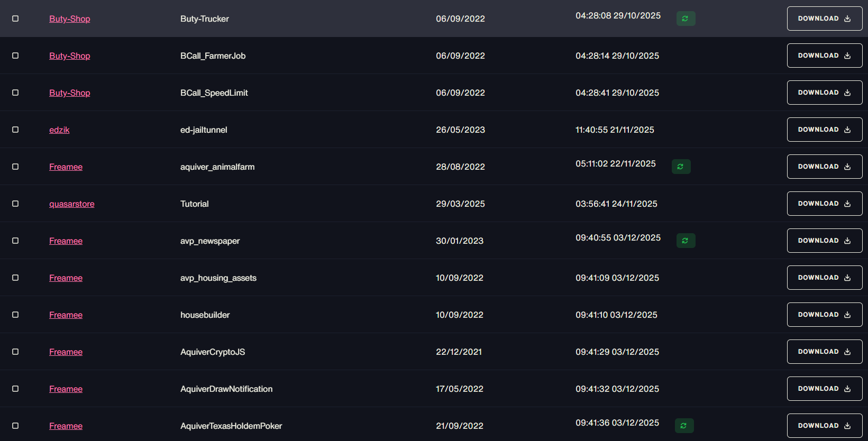The image size is (868, 441).
Task: Open Freamee link beside housebuilder
Action: (x=66, y=315)
